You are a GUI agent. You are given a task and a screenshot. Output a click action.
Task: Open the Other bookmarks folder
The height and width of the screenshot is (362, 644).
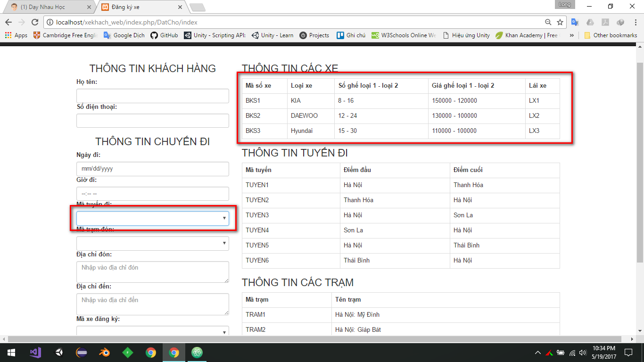coord(611,35)
